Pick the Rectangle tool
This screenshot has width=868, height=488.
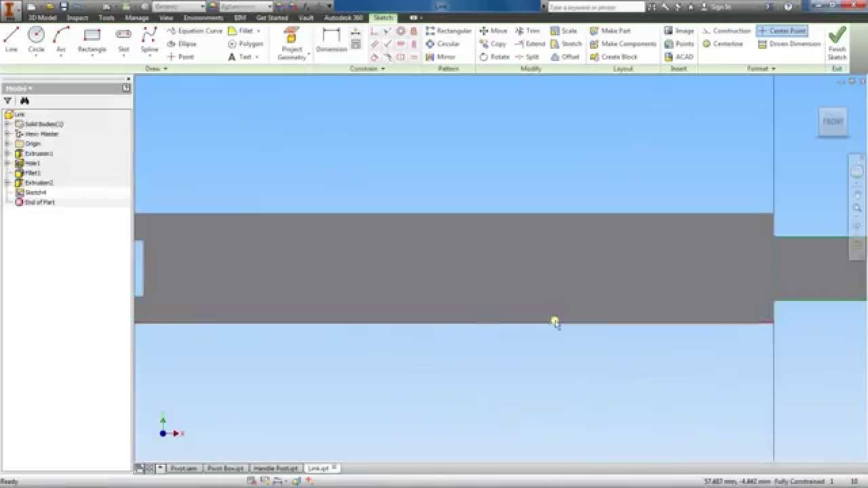point(92,40)
